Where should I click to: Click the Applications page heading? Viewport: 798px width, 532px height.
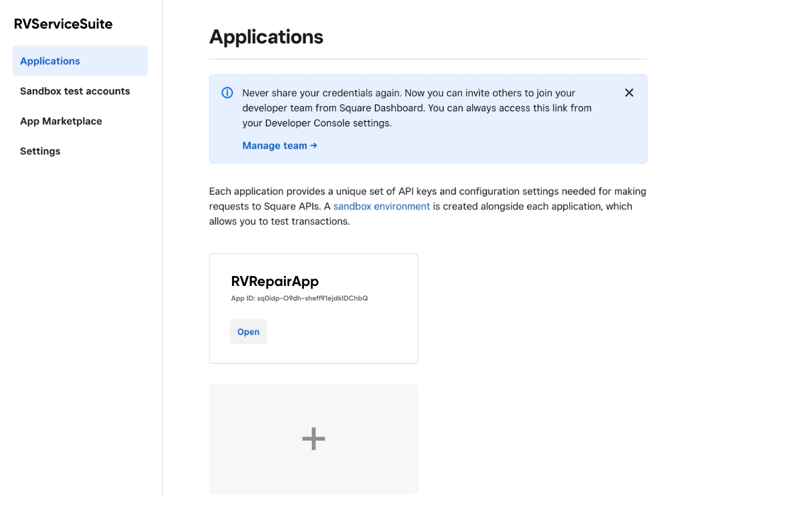pyautogui.click(x=266, y=37)
